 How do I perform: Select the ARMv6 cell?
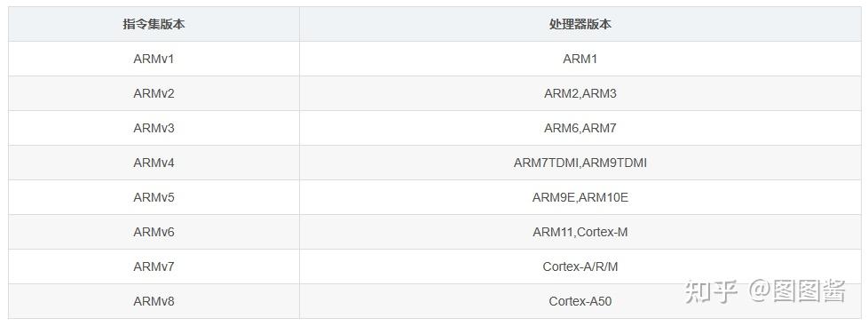[x=154, y=232]
